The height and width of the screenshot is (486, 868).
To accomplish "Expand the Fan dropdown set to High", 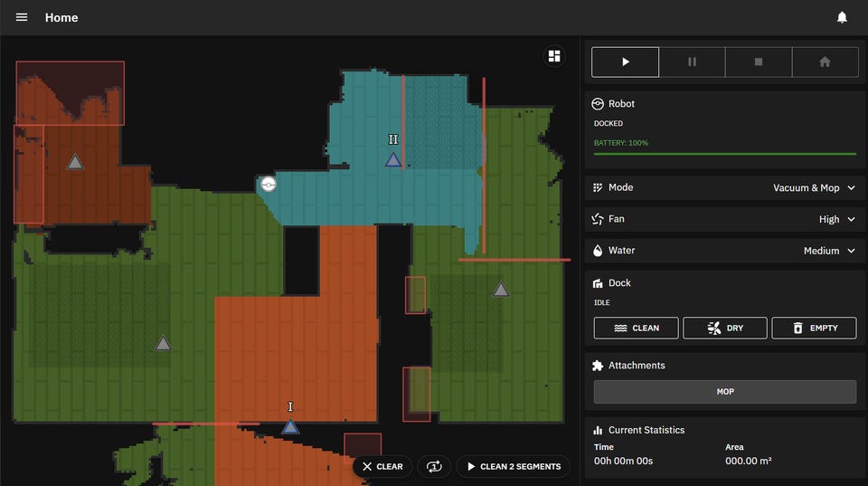I will tap(724, 219).
